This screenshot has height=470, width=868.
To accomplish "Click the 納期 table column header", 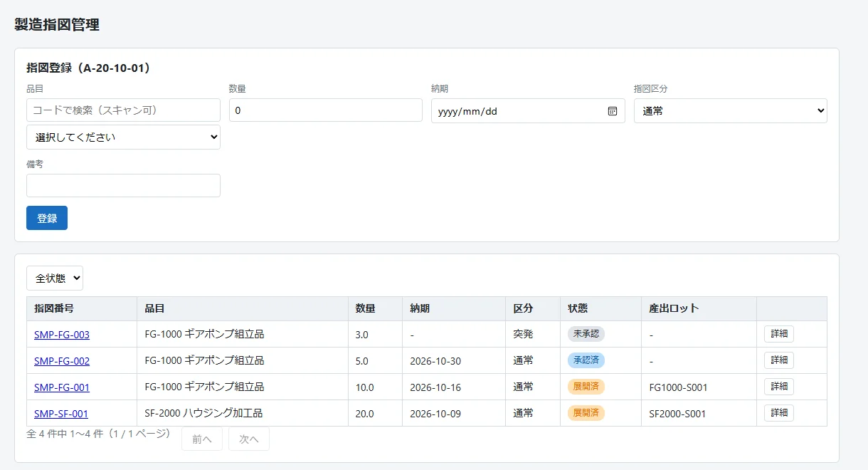I will click(454, 309).
